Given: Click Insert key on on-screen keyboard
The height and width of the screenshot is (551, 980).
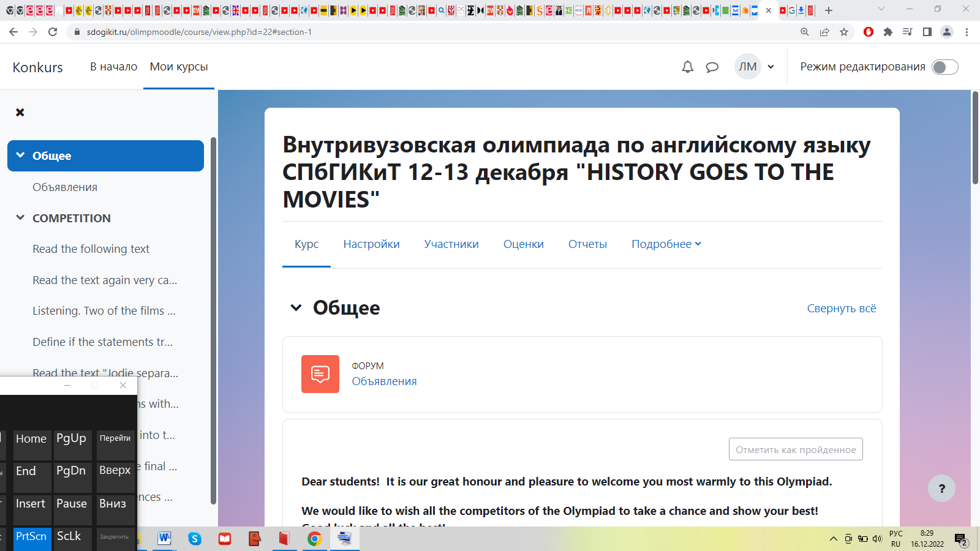Looking at the screenshot, I should (x=32, y=509).
